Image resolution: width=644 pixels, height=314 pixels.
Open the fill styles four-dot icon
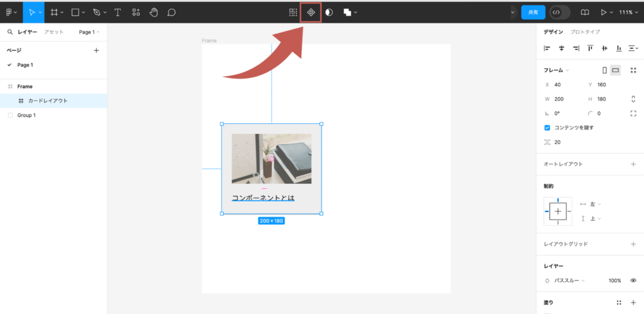point(619,303)
